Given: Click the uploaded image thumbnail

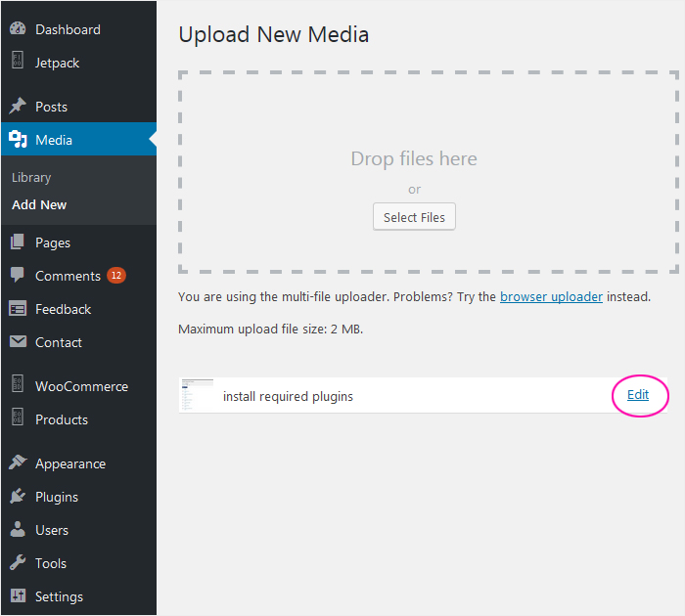Looking at the screenshot, I should (198, 395).
